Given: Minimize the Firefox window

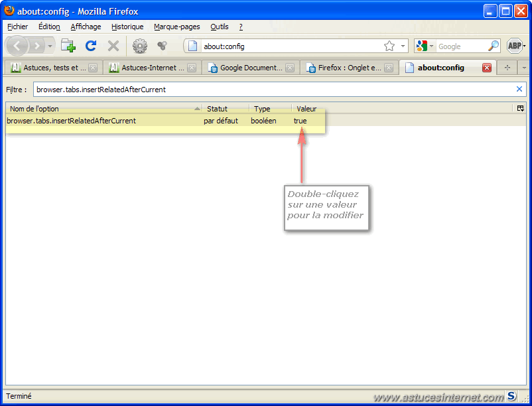Looking at the screenshot, I should (490, 11).
